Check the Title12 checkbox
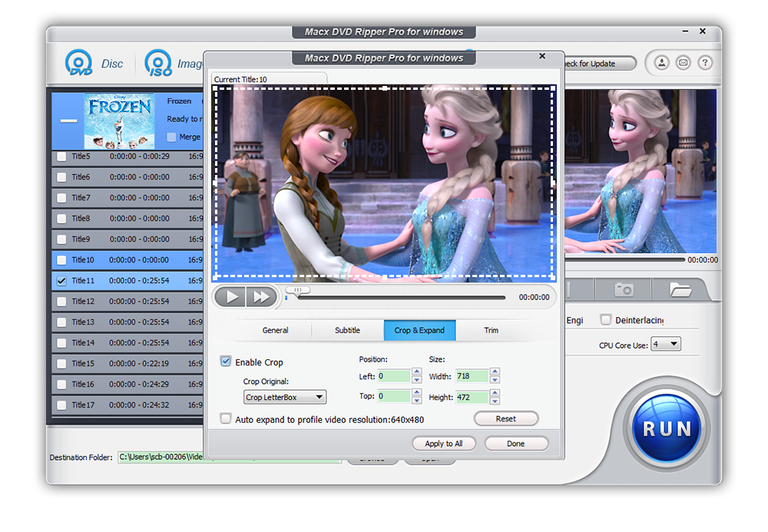Viewport: 768px width, 532px height. pos(61,302)
